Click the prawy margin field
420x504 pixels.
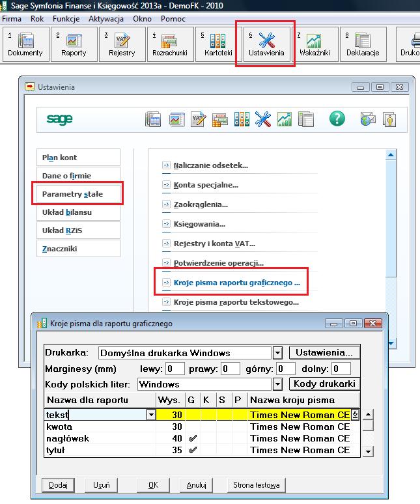(x=230, y=369)
